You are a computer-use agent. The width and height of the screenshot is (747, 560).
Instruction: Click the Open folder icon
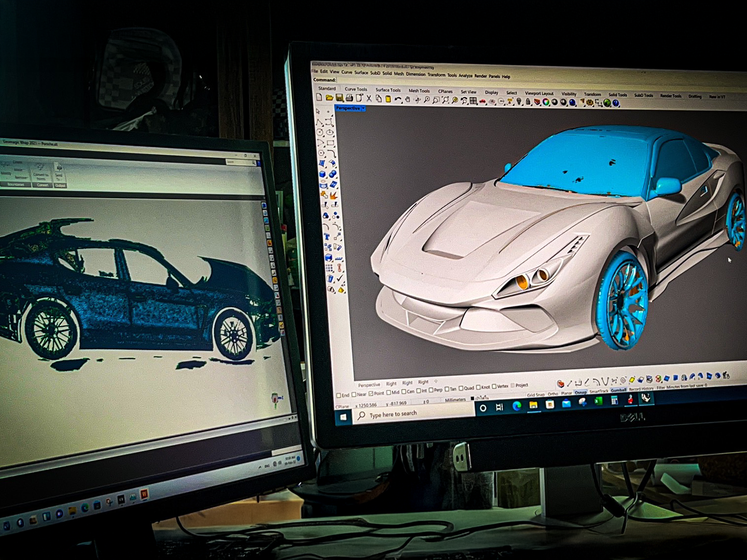point(329,98)
